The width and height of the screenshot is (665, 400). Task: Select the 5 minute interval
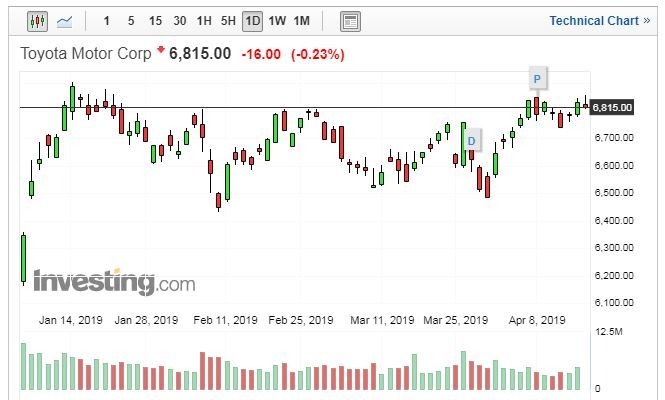(x=131, y=21)
